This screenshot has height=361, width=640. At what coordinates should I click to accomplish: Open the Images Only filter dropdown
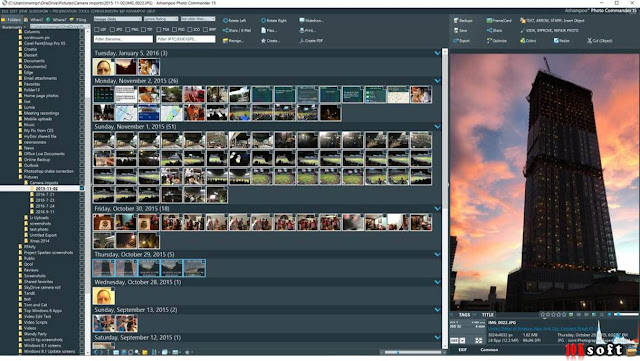pyautogui.click(x=118, y=19)
